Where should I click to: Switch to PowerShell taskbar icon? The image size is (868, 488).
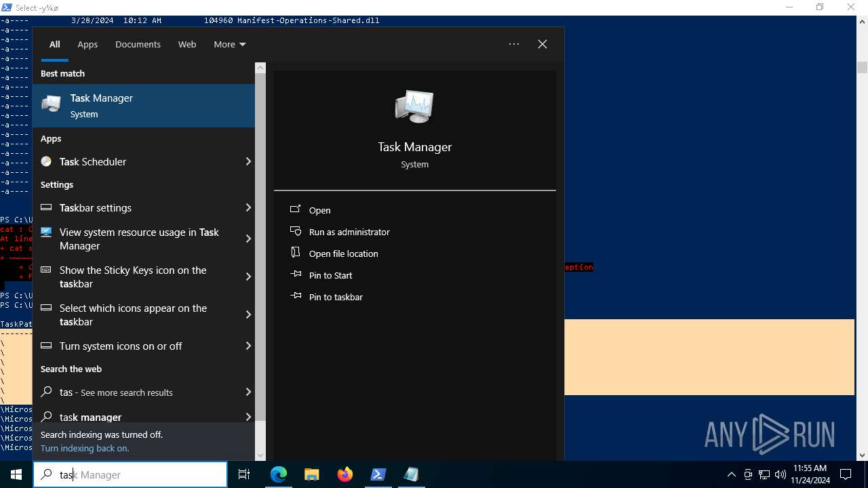pyautogui.click(x=378, y=474)
